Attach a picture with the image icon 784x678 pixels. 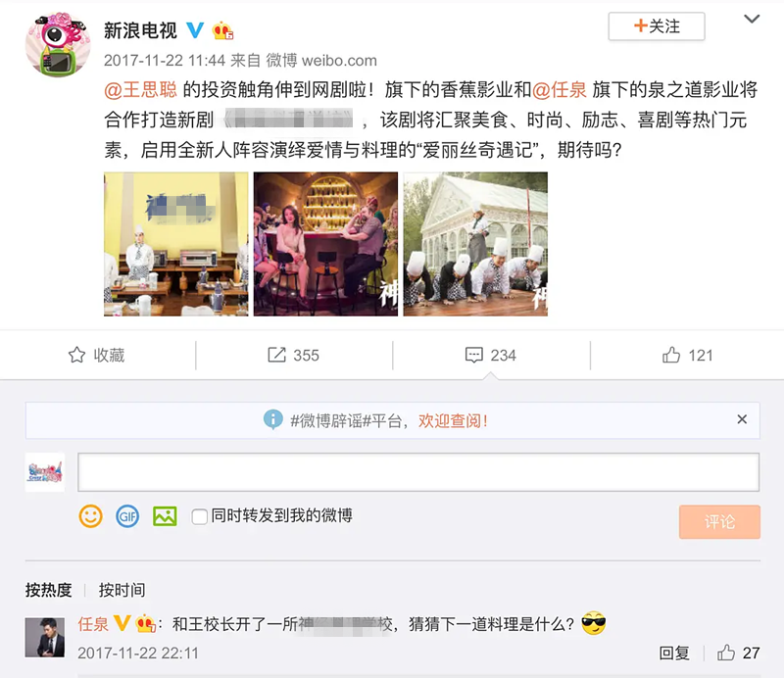tap(165, 516)
